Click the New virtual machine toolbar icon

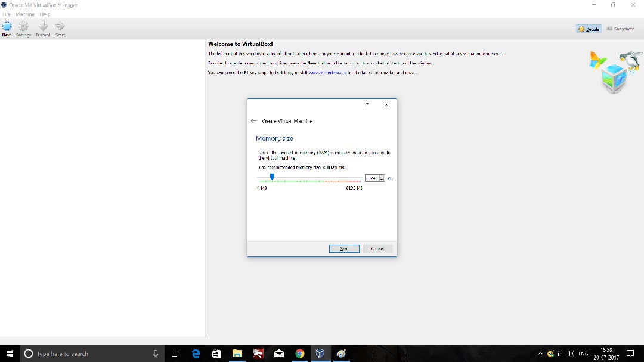pos(7,28)
